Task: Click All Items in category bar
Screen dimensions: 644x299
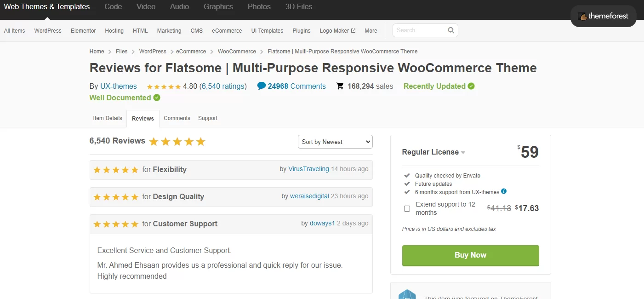Action: pos(15,31)
